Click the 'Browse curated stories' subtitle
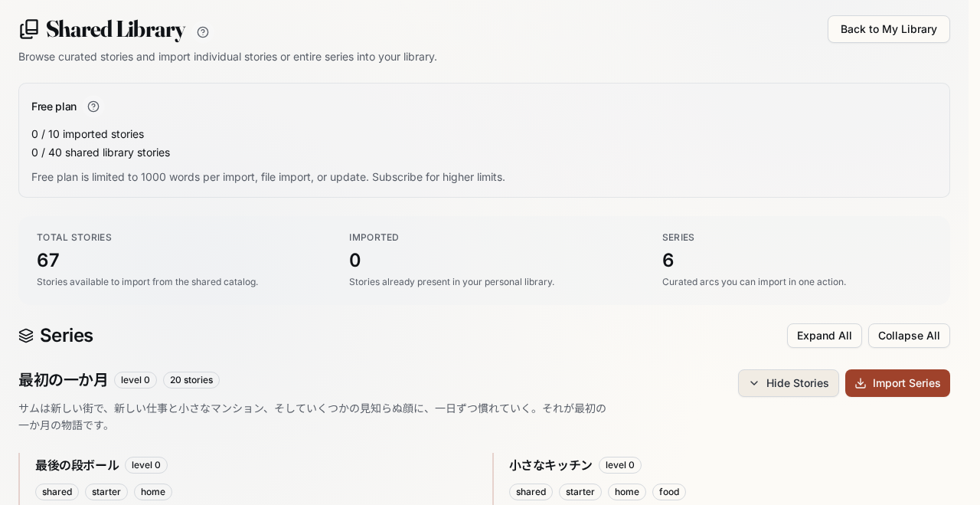The height and width of the screenshot is (505, 980). [x=227, y=57]
